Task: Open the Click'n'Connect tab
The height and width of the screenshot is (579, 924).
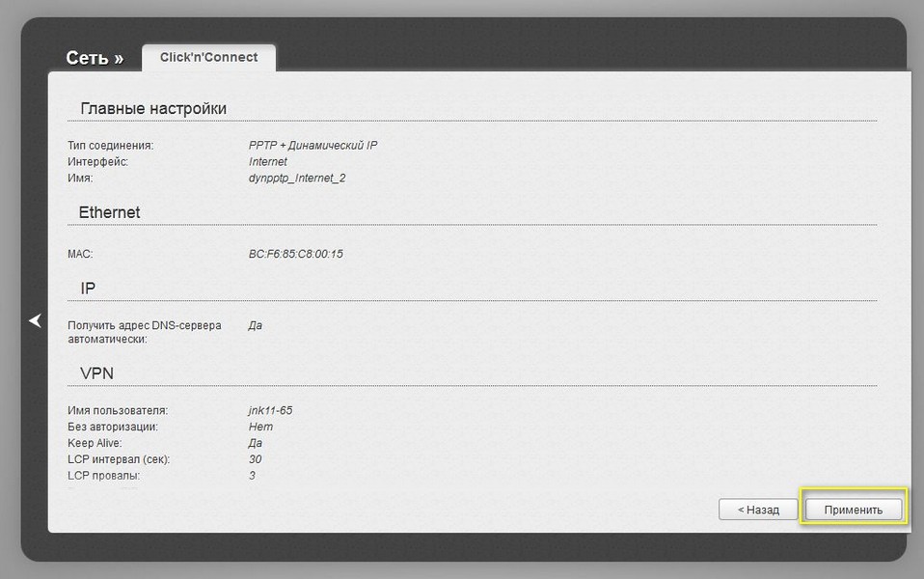Action: (x=208, y=57)
